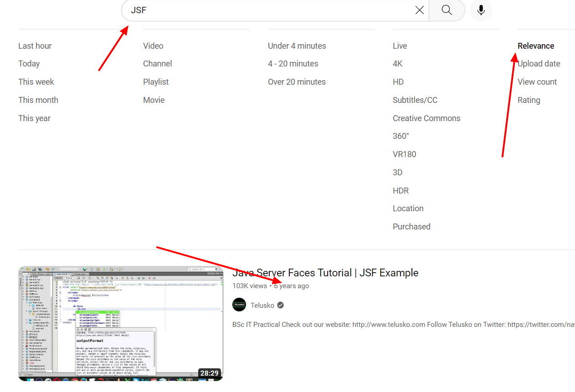Screen dimensions: 575x392
Task: Open the Telusko channel name link
Action: (x=262, y=305)
